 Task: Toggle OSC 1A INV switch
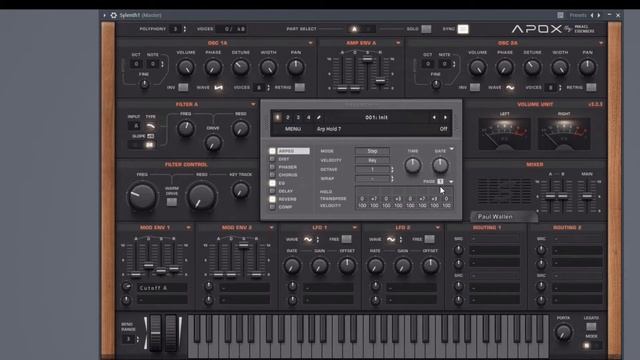(x=183, y=87)
